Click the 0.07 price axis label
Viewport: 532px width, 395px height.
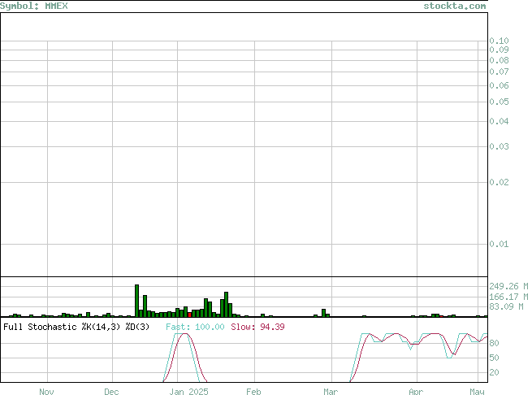[x=499, y=72]
